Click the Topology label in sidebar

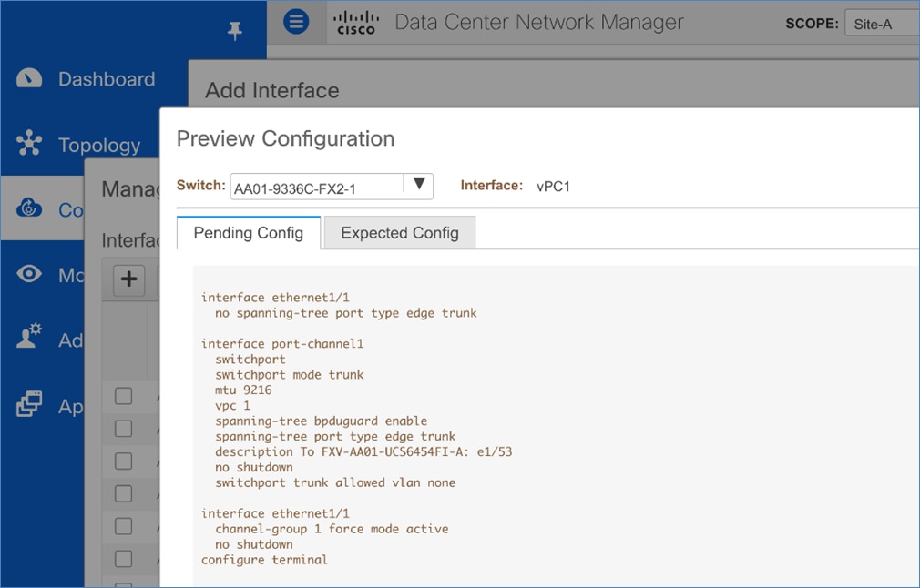pos(99,145)
